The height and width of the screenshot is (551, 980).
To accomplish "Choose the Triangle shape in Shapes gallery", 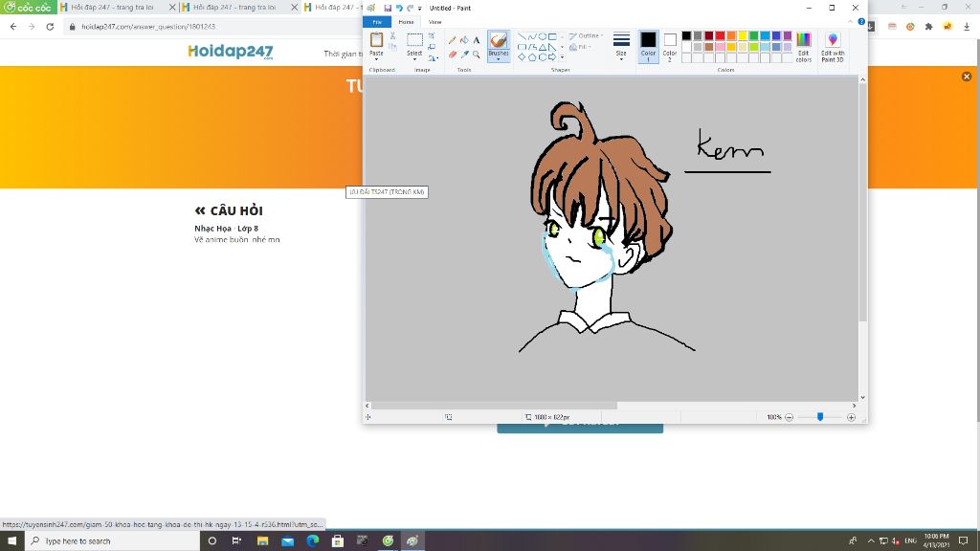I will tap(543, 47).
